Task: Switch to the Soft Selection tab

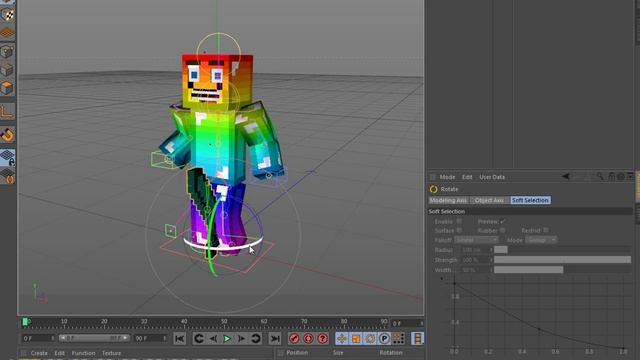Action: pos(530,200)
